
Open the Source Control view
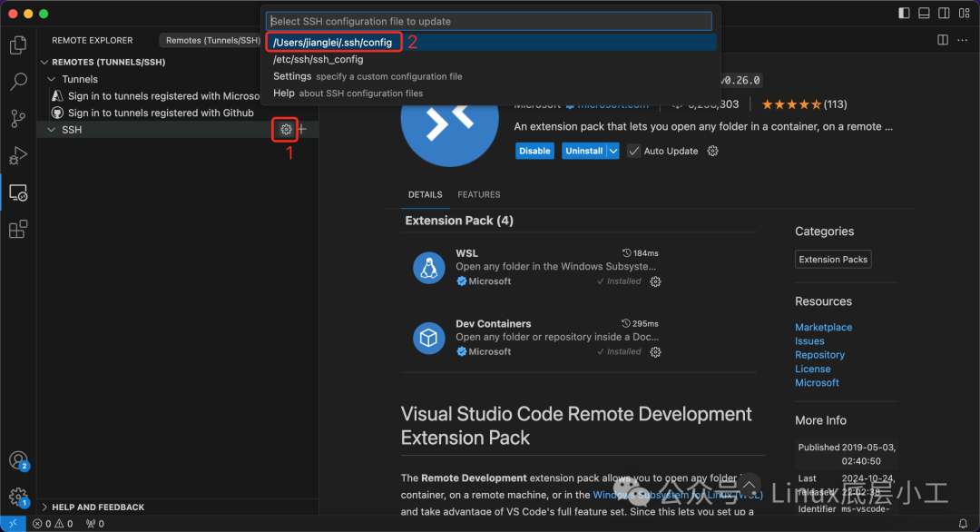coord(18,118)
